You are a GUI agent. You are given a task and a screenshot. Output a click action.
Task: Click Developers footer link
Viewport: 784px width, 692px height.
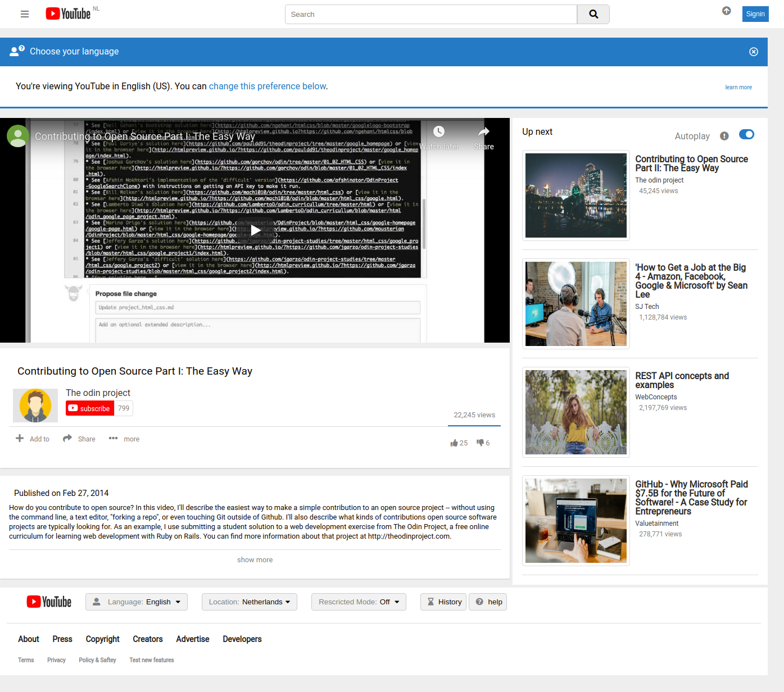click(x=242, y=639)
